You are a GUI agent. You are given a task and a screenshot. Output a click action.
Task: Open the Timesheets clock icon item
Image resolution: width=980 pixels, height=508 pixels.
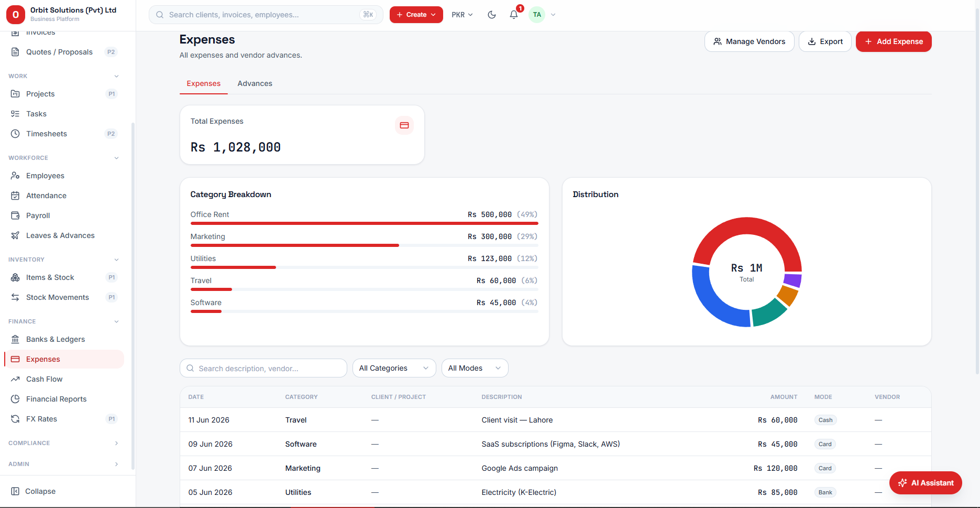coord(15,134)
